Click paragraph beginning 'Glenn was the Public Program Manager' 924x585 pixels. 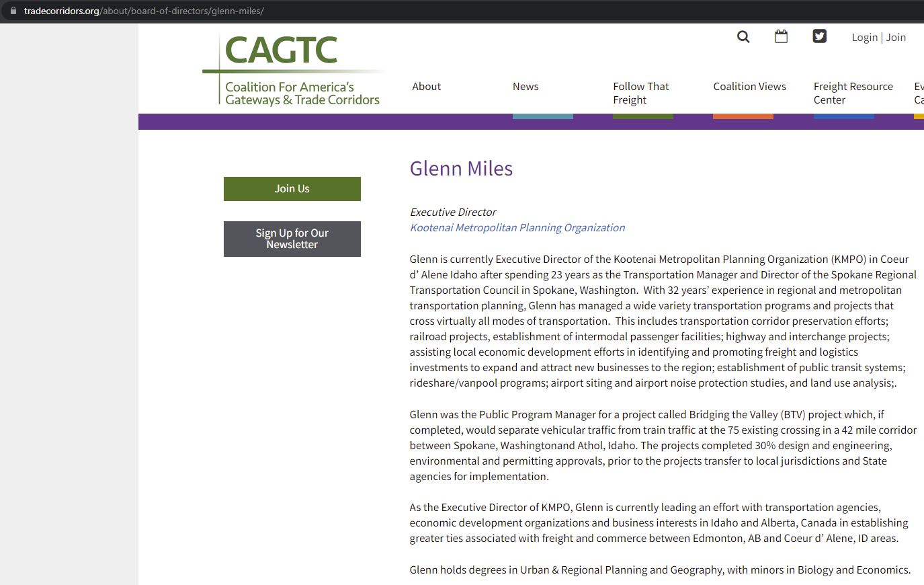point(663,445)
